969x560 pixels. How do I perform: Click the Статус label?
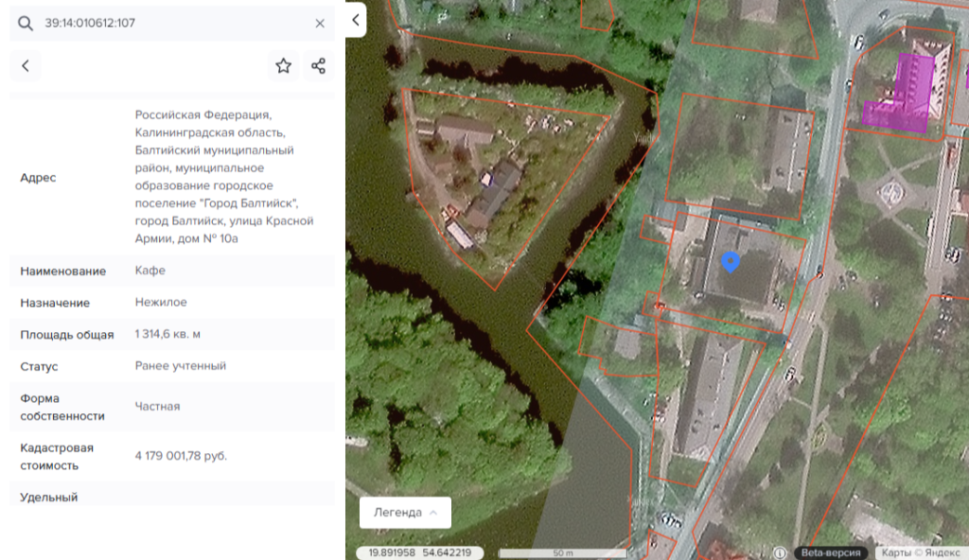click(x=39, y=366)
